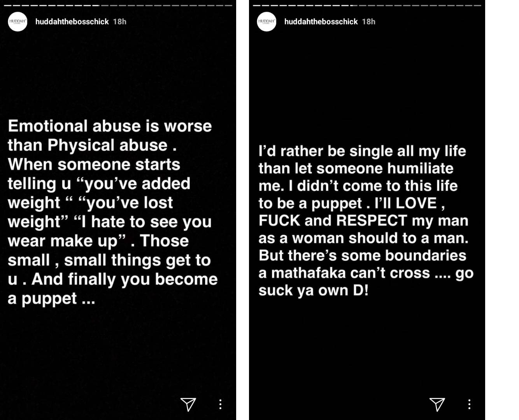Tap the "When someone starts" text line
The image size is (519, 420).
tap(94, 164)
